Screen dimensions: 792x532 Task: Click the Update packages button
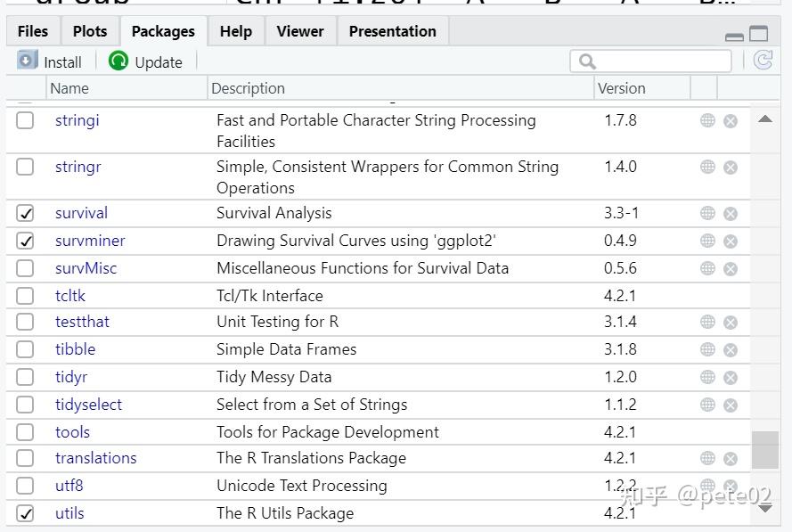pyautogui.click(x=145, y=61)
